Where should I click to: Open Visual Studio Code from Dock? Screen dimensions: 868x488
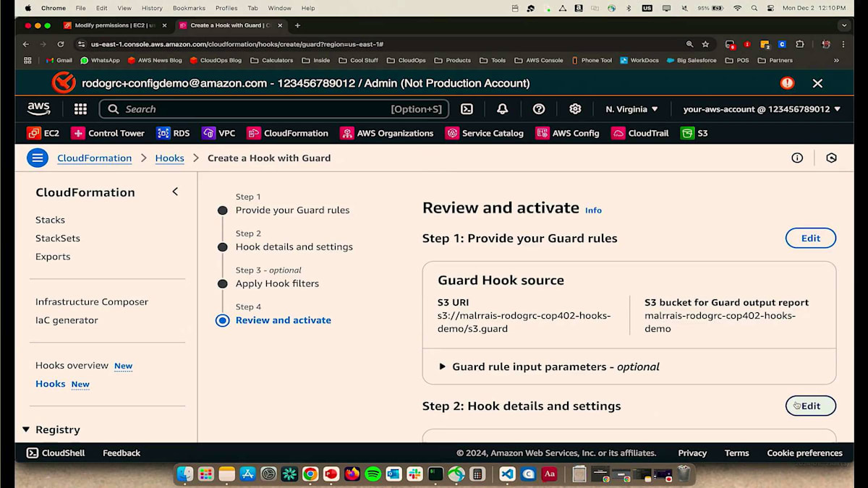(x=507, y=474)
